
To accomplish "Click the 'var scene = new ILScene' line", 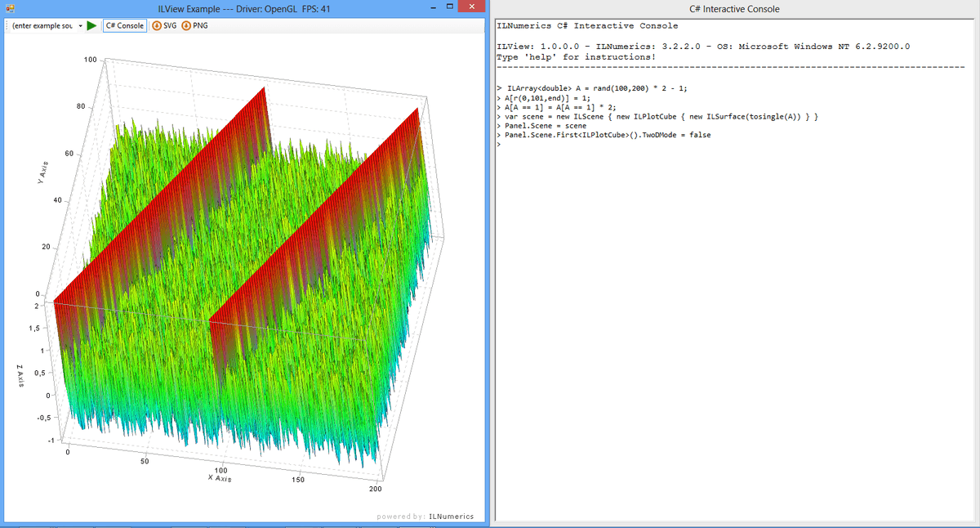I will [x=657, y=116].
